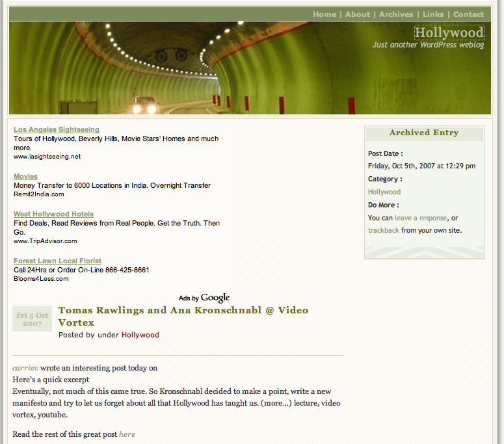Visit the carriev author link
Image resolution: width=504 pixels, height=444 pixels.
25,368
